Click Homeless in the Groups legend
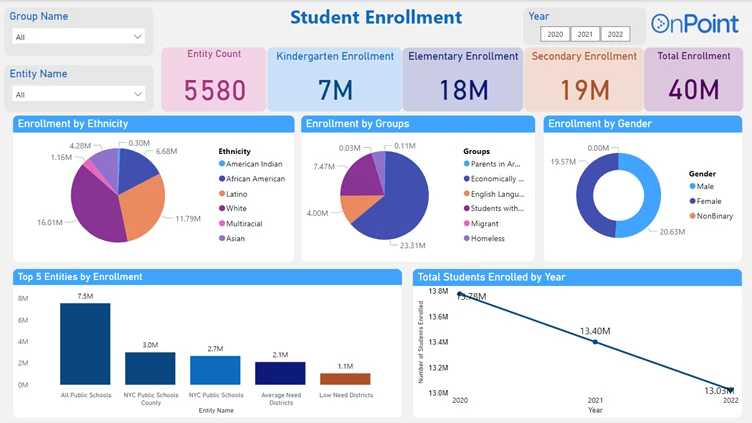This screenshot has width=752, height=423. [x=488, y=238]
